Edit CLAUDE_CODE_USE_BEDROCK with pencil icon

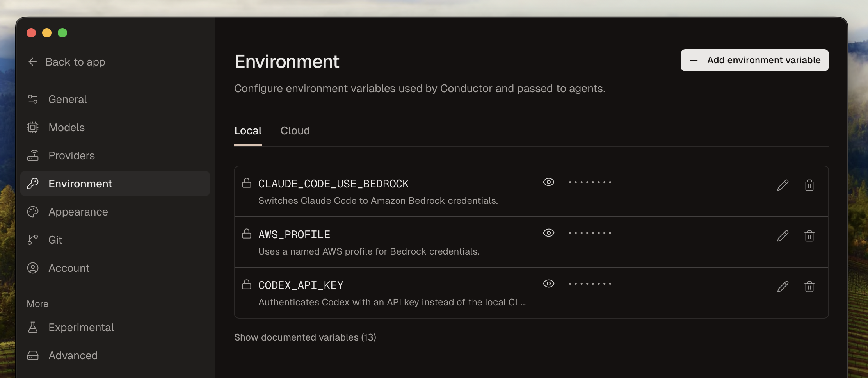783,185
